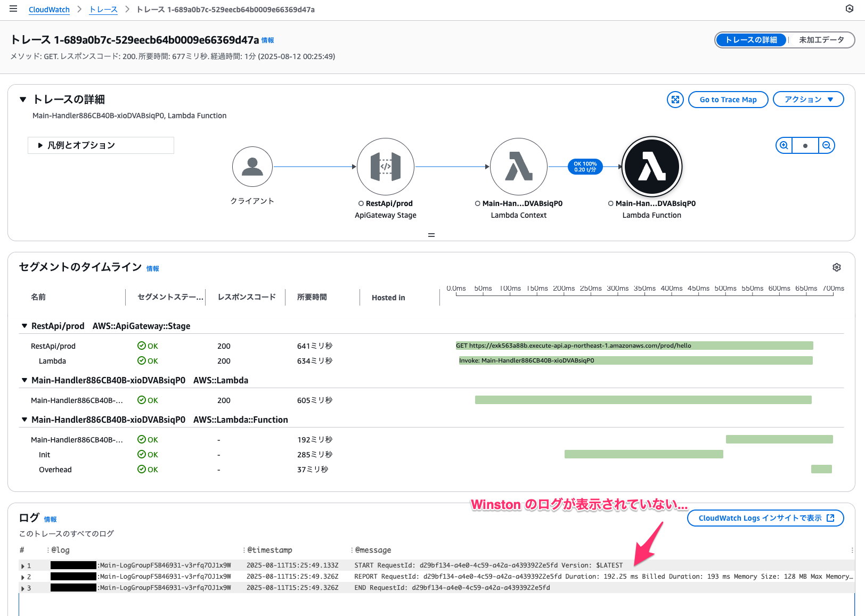Zoom out on the trace map
Screen dimensions: 865x616
(826, 145)
